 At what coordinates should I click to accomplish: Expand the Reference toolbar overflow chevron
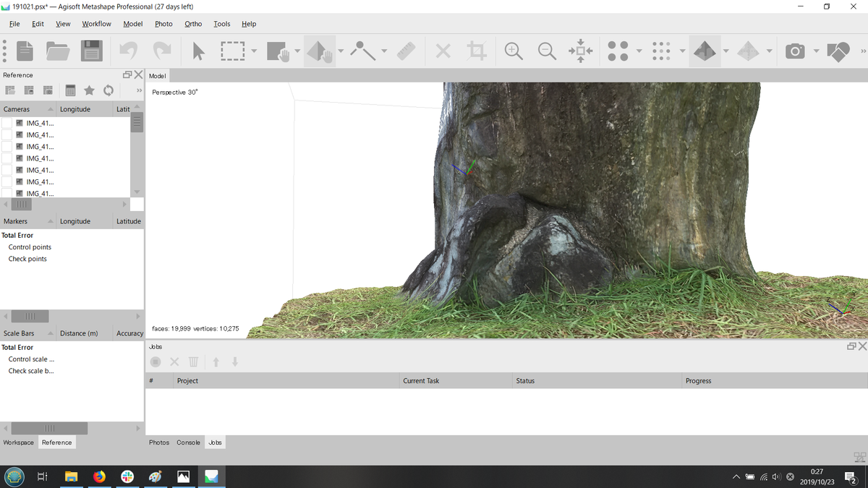click(139, 90)
